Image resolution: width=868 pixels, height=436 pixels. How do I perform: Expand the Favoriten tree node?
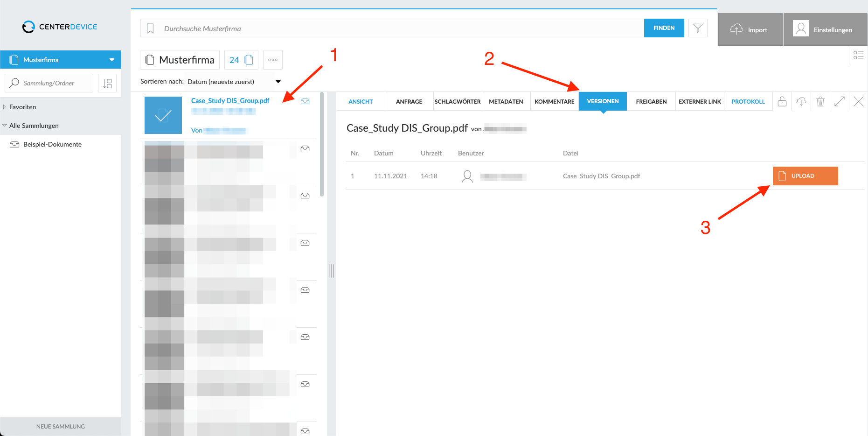tap(4, 107)
